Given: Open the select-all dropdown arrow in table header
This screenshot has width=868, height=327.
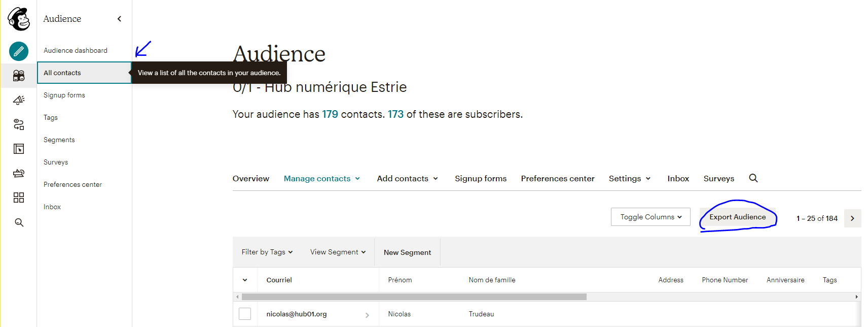Looking at the screenshot, I should 245,280.
